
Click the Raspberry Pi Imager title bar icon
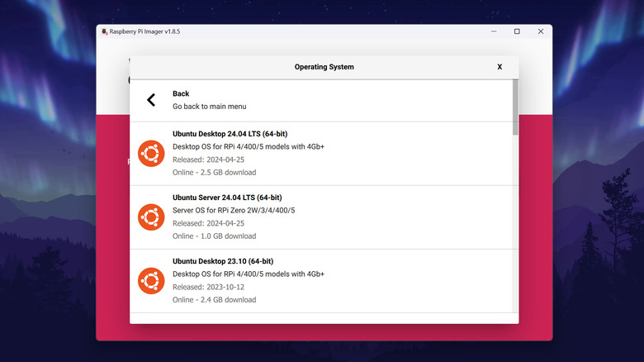105,31
